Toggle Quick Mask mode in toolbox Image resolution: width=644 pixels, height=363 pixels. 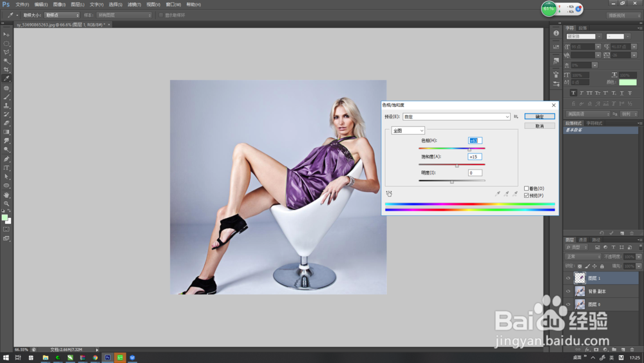click(x=6, y=230)
